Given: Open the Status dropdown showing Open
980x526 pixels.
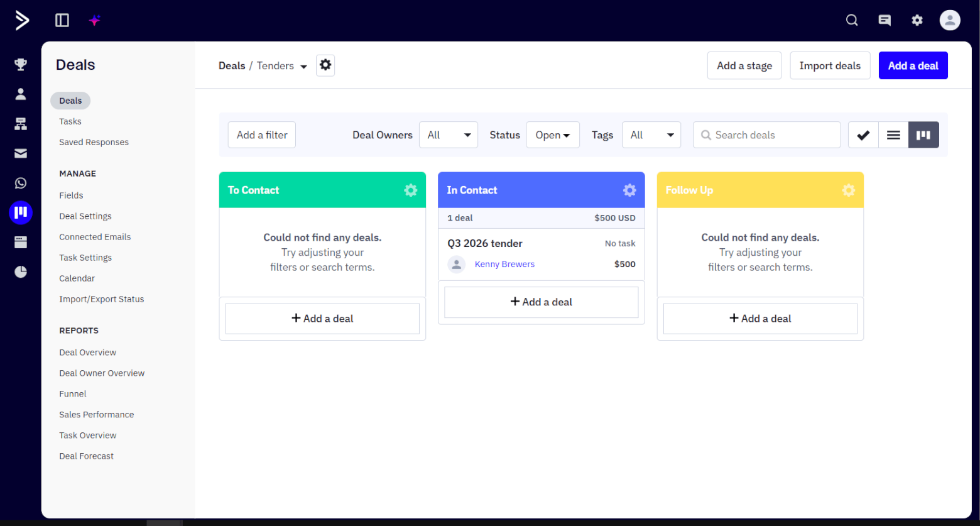Looking at the screenshot, I should click(x=552, y=134).
